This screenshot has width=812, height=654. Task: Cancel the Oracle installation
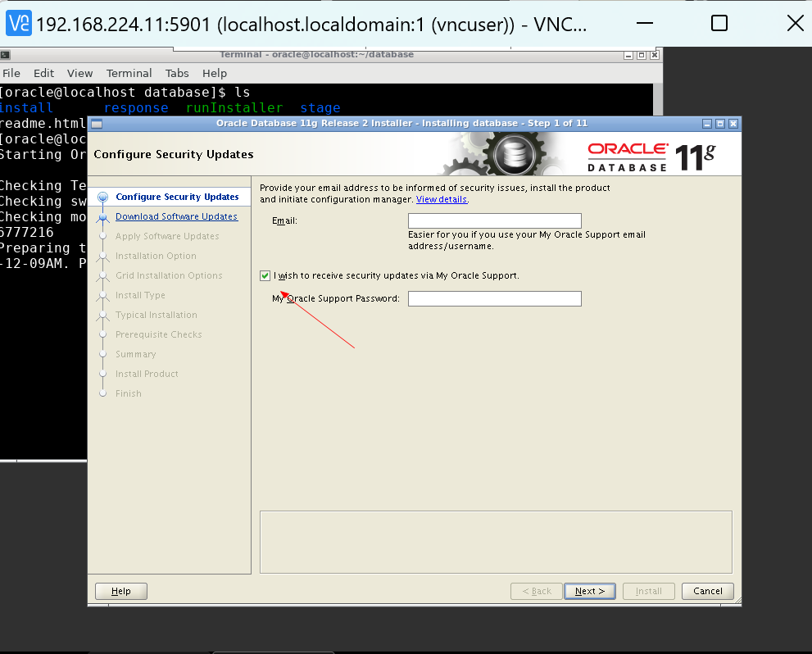point(708,592)
